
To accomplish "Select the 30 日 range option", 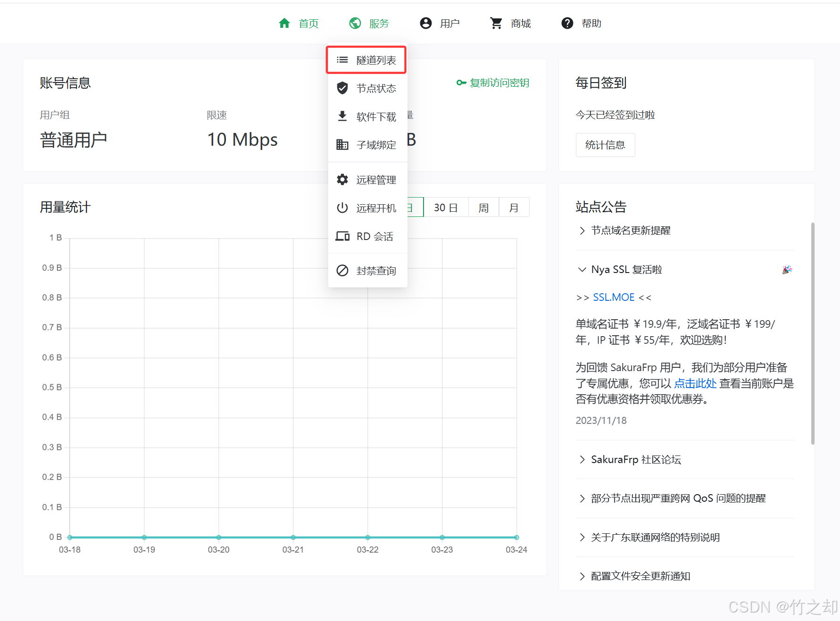I will pos(446,207).
